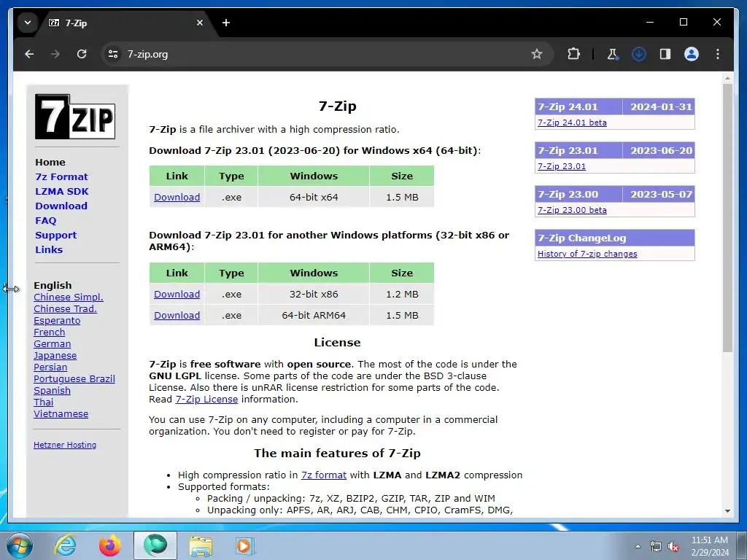Click the network tray icon
Image resolution: width=747 pixels, height=560 pixels.
click(656, 547)
